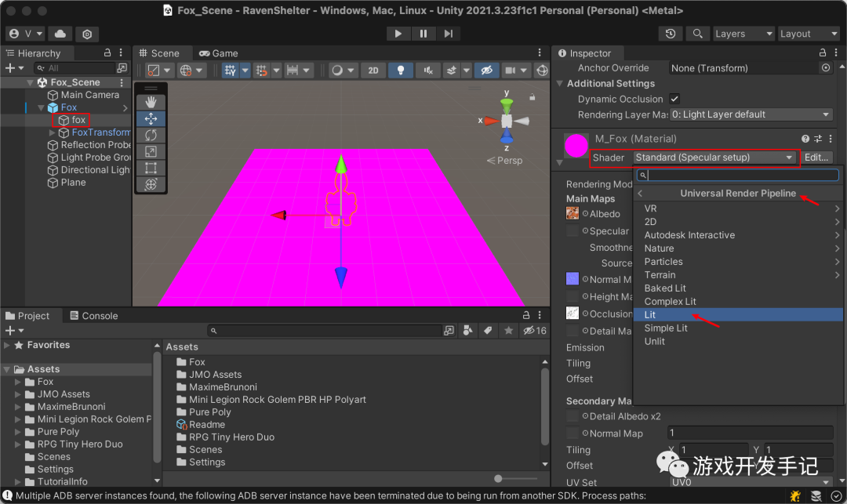Viewport: 847px width, 504px height.
Task: Open draw mode shading dropdown
Action: 343,70
